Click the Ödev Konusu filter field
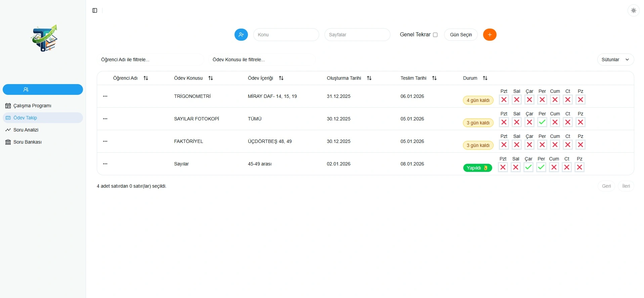 262,60
